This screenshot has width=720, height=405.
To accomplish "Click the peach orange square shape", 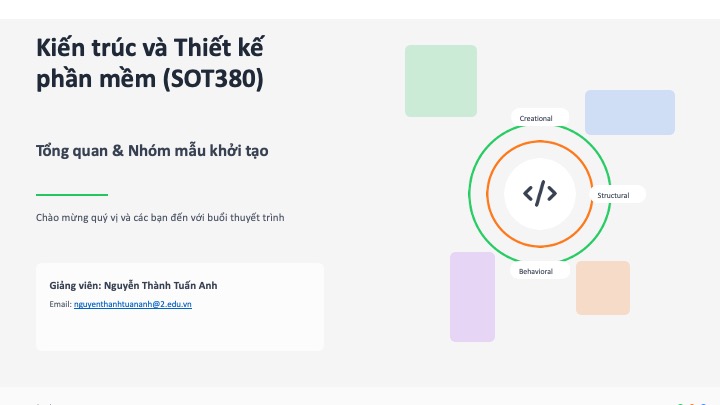I will 602,288.
